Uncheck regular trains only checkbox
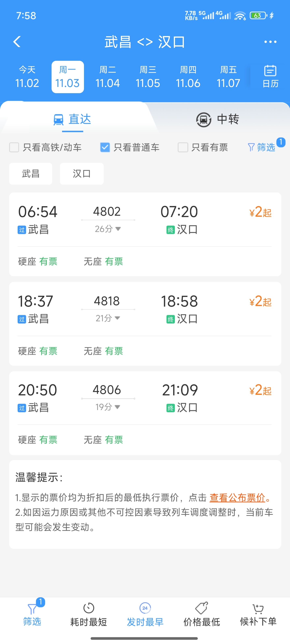Viewport: 290px width, 644px height. (x=105, y=147)
